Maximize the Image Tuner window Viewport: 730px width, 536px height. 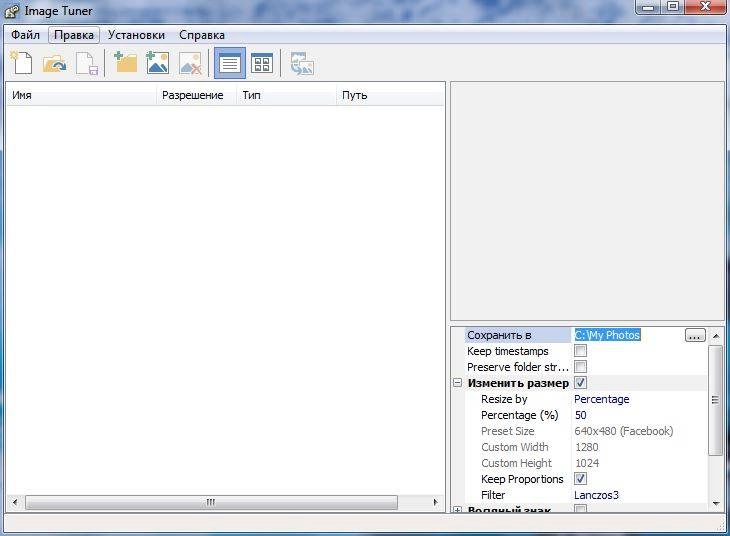673,7
